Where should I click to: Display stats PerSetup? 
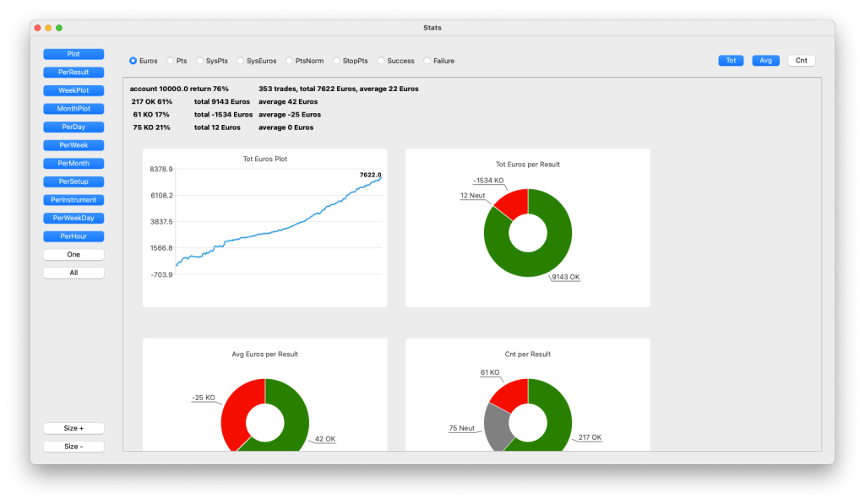(73, 182)
